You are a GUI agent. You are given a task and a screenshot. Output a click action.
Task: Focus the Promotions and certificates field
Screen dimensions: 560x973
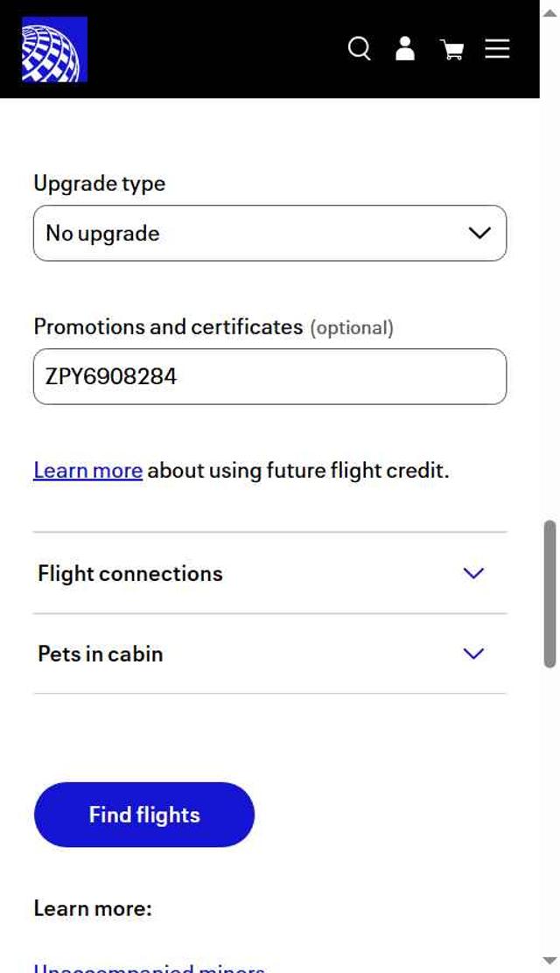click(269, 377)
